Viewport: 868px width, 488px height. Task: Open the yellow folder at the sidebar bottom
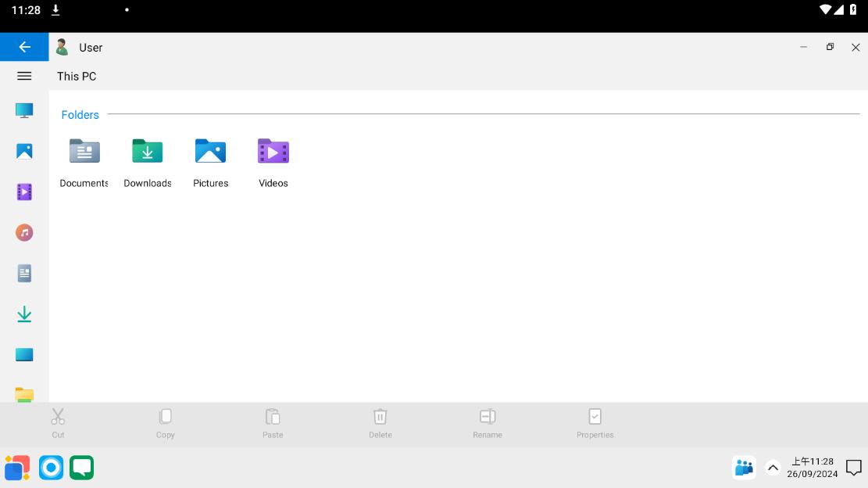[24, 394]
